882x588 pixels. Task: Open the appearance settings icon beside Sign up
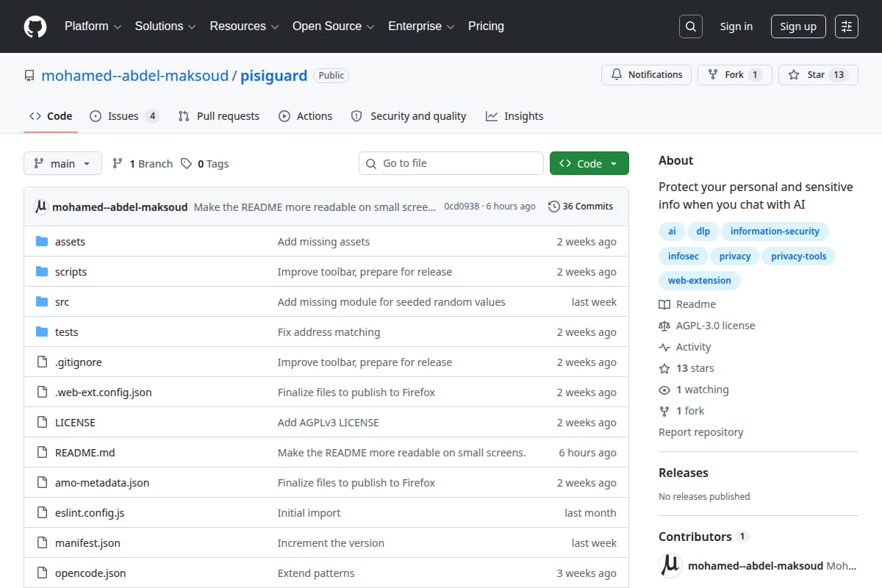point(847,26)
